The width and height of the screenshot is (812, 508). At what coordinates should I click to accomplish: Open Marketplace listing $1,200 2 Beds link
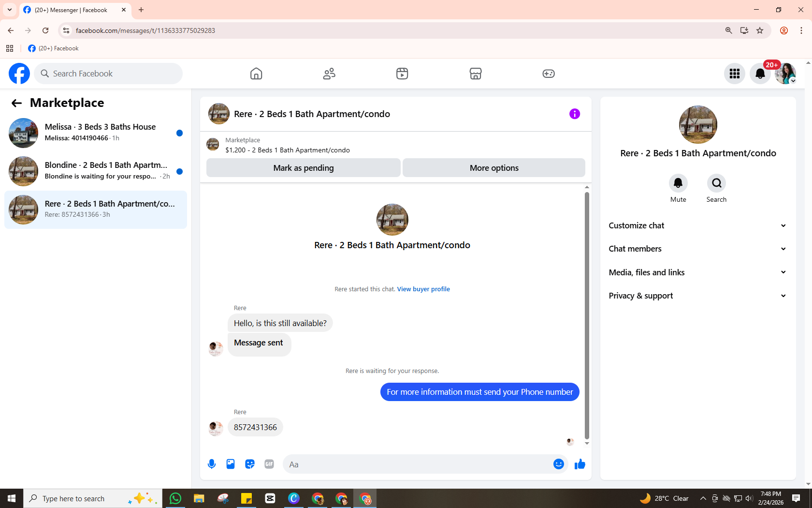pyautogui.click(x=288, y=150)
